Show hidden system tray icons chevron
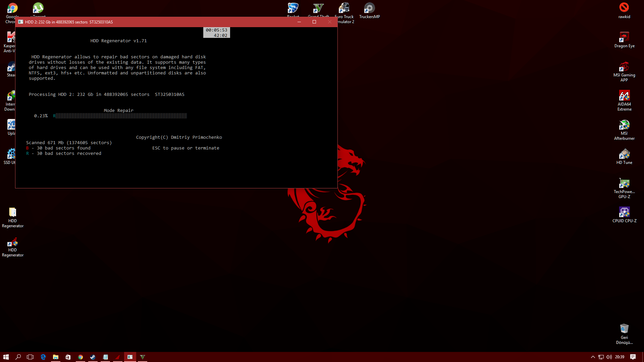This screenshot has width=644, height=362. 593,357
